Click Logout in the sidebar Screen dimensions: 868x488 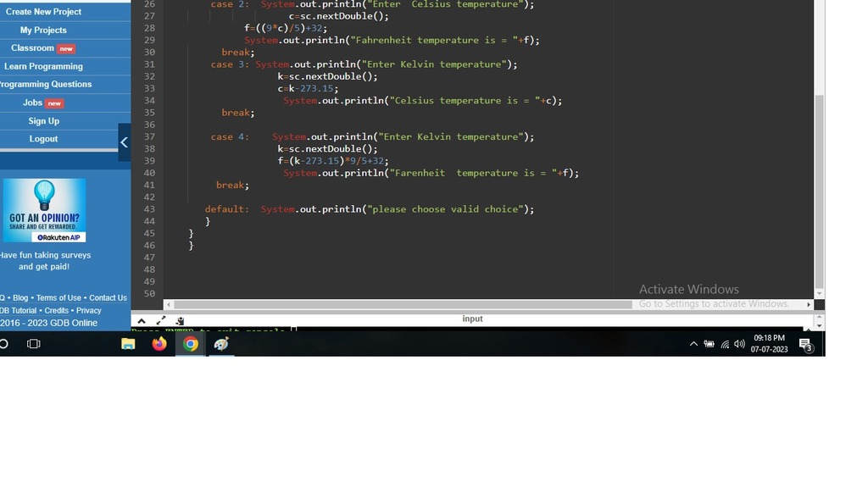coord(43,139)
